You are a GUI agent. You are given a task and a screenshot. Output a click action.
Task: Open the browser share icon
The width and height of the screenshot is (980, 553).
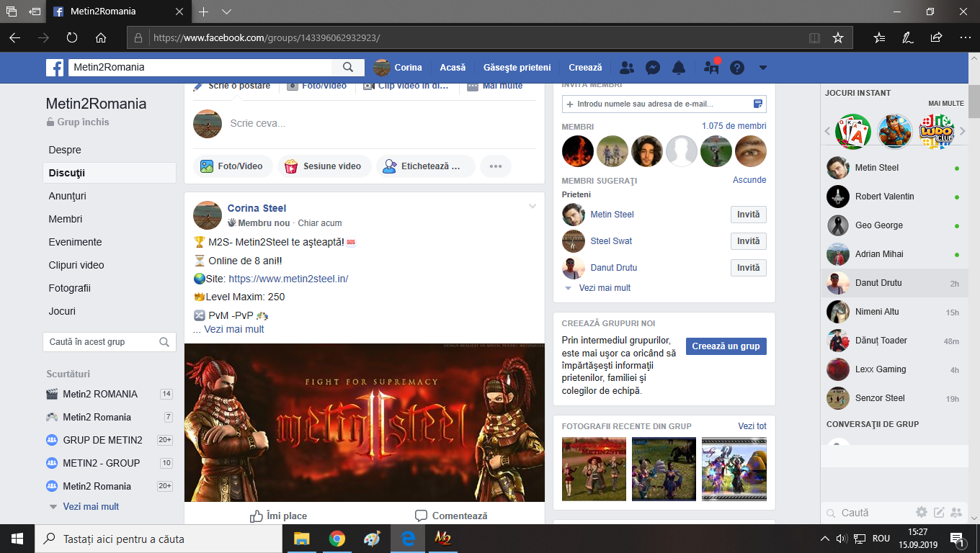[x=936, y=37]
